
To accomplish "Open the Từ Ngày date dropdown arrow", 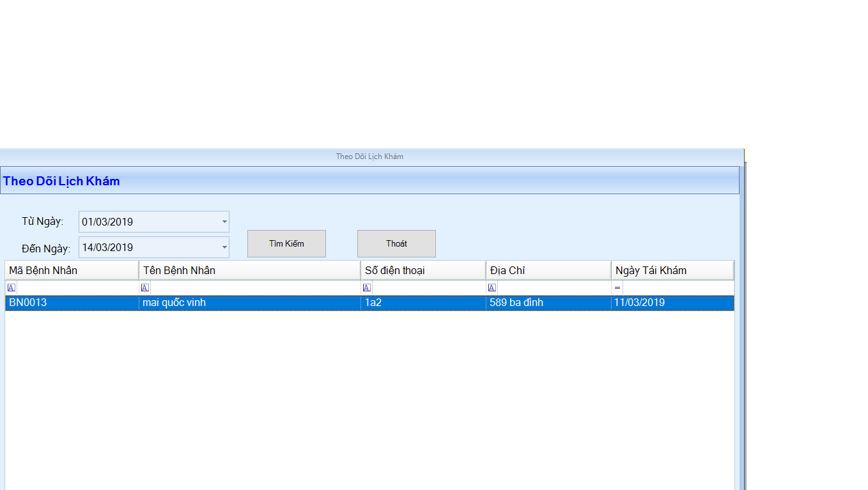I will pos(224,222).
